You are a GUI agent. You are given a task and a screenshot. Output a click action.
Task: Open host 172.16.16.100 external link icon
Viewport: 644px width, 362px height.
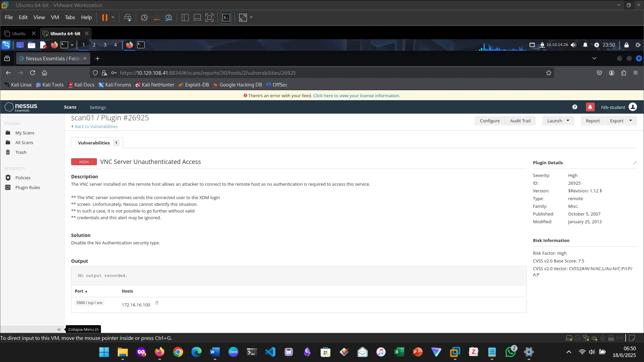[157, 303]
